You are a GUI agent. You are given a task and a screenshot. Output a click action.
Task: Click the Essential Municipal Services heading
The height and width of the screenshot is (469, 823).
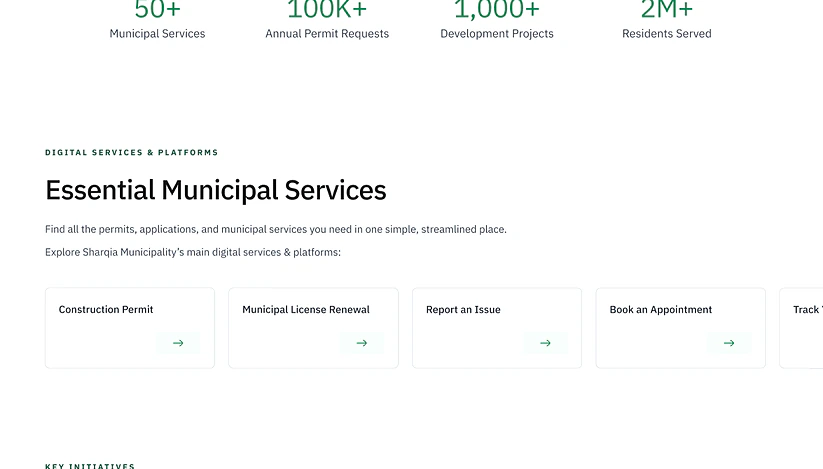[x=216, y=190]
